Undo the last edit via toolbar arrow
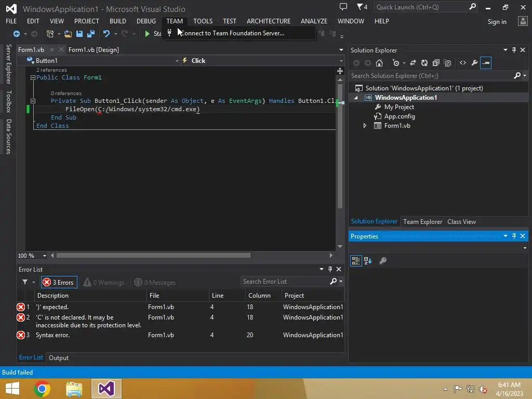The height and width of the screenshot is (399, 532). point(107,34)
